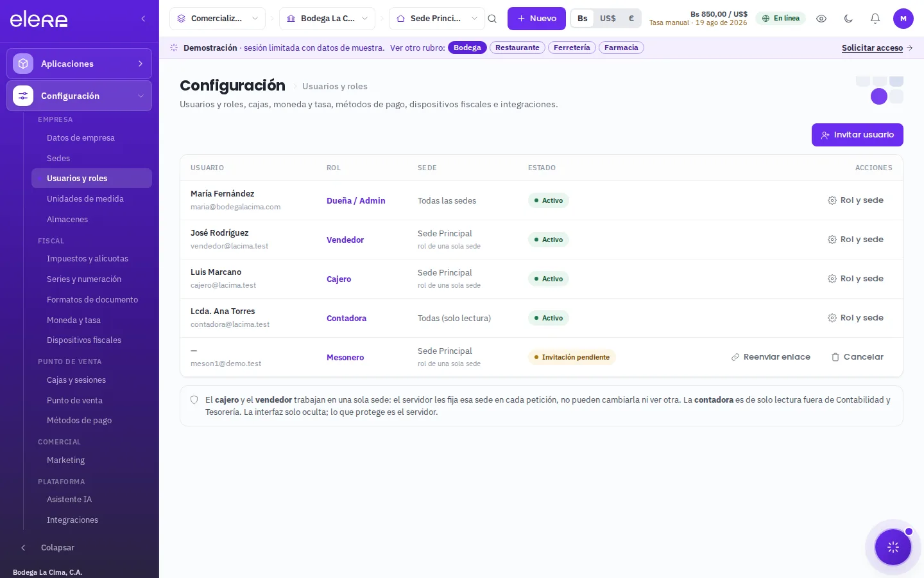Open Bodega La C... business dropdown
Screen dimensions: 924x578
click(x=327, y=19)
